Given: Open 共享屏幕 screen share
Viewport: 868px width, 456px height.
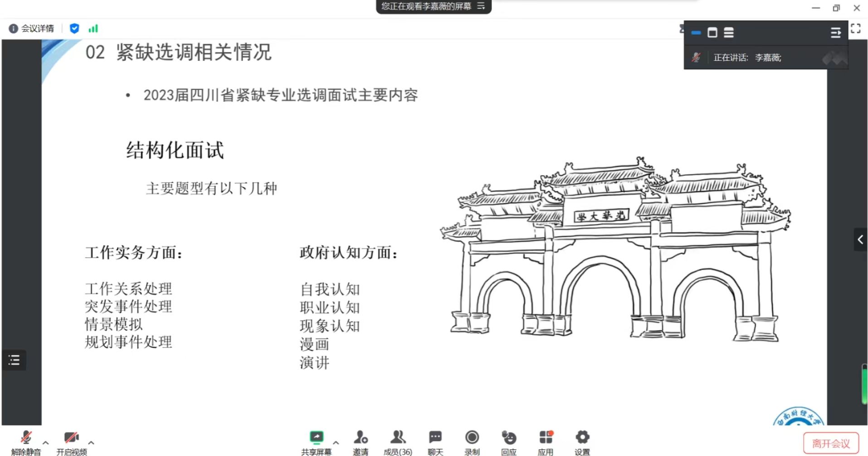Looking at the screenshot, I should click(316, 438).
